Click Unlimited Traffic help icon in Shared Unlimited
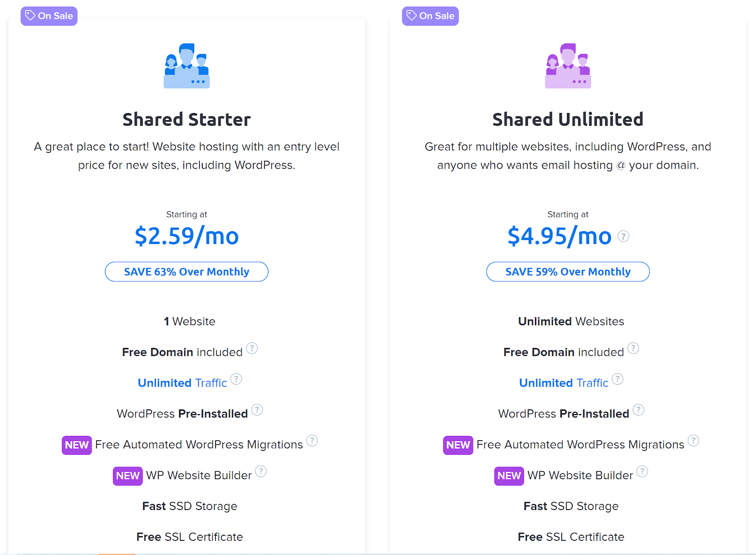Viewport: 756px width, 555px height. coord(618,379)
